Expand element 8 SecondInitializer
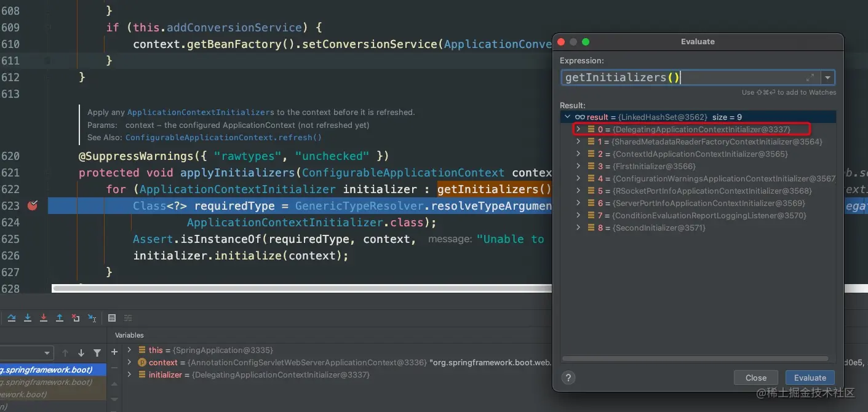Screen dimensions: 868x412 578,228
